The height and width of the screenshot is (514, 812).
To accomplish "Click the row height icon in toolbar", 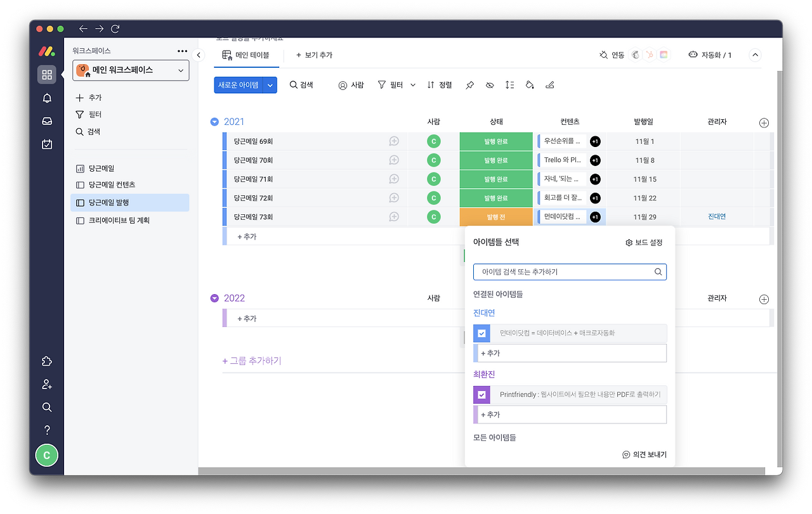I will point(509,85).
